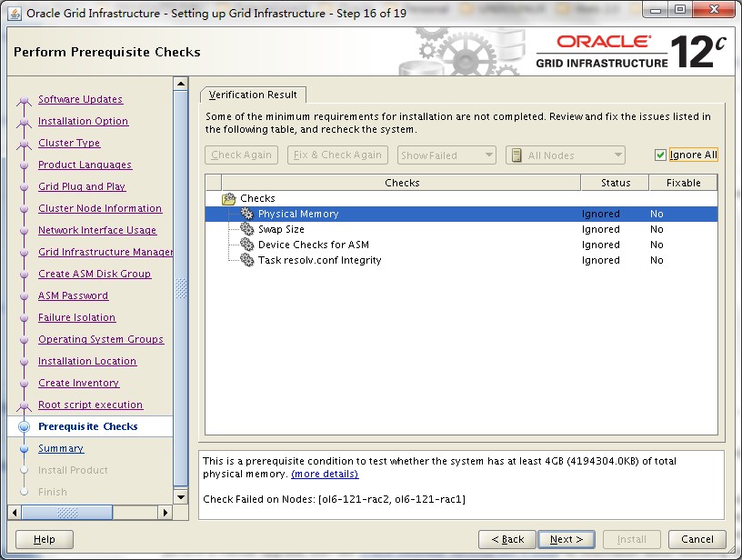
Task: Click sidebar scroll up arrow
Action: 181,85
